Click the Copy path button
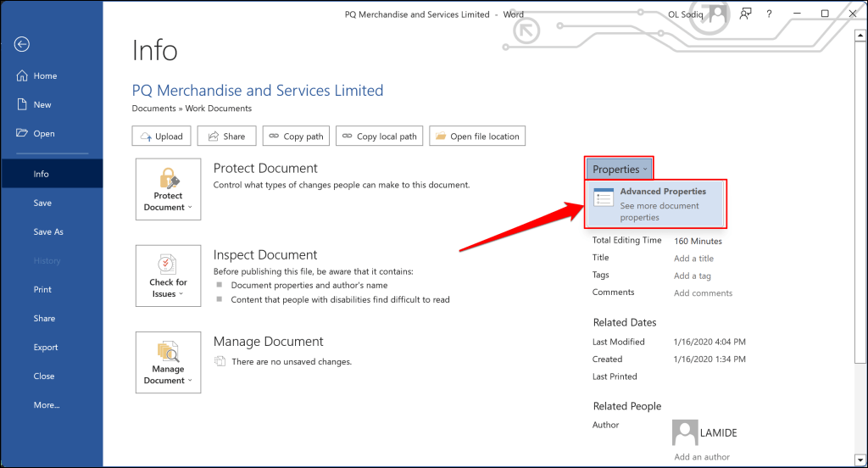The width and height of the screenshot is (868, 468). 296,136
